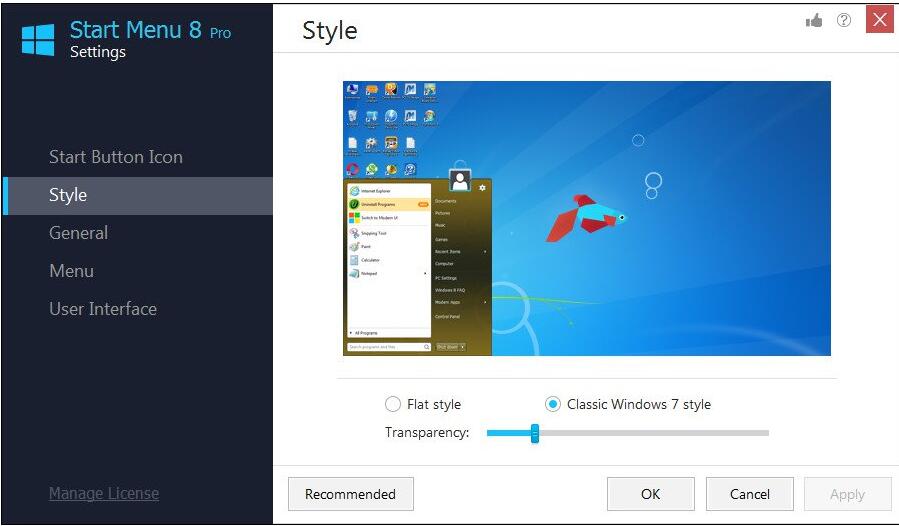Confirm with the OK button
Viewport: 899px width, 526px height.
click(x=651, y=494)
